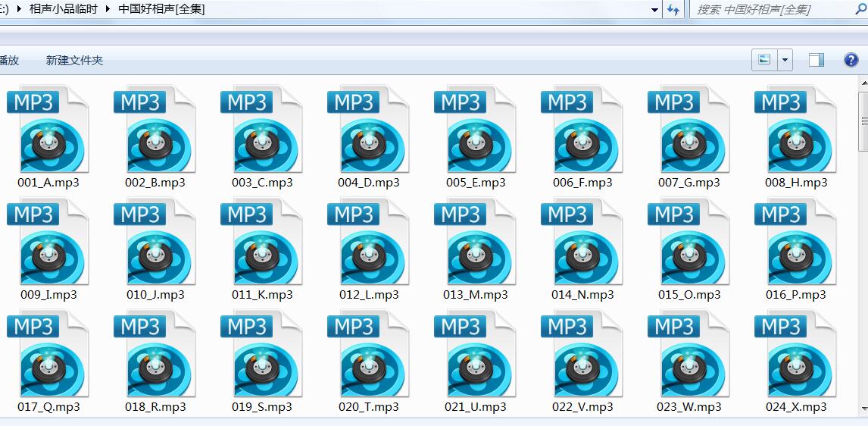Select the 005_E.mp3 file icon
Viewport: 868px width, 426px height.
[476, 130]
